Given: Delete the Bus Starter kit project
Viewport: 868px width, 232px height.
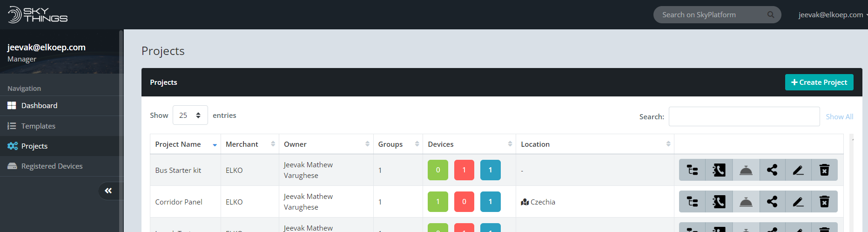Looking at the screenshot, I should pos(824,170).
